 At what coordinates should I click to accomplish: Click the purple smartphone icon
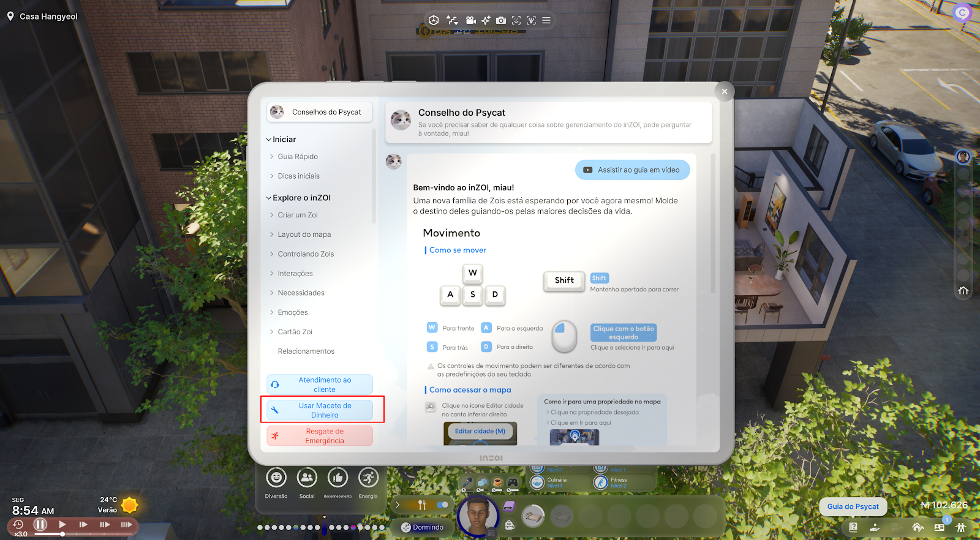coord(509,506)
